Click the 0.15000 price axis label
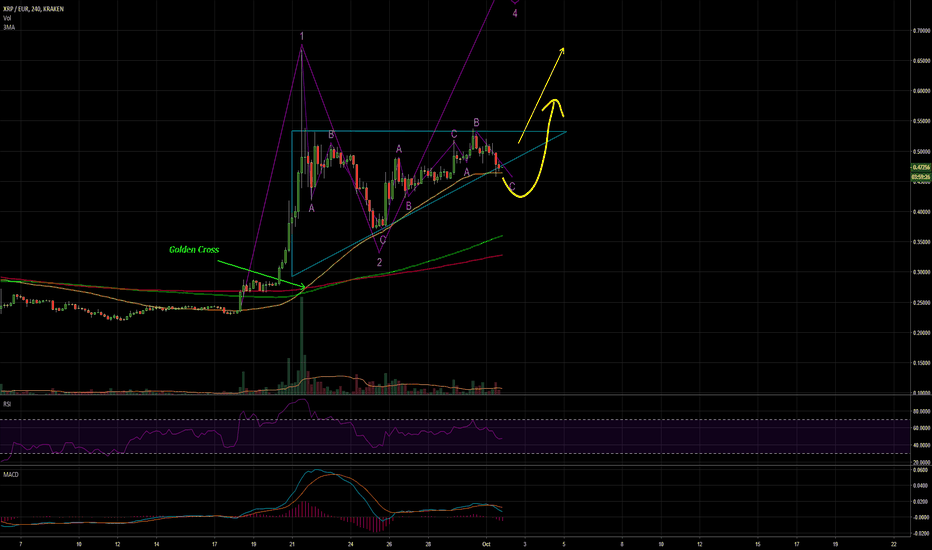The width and height of the screenshot is (932, 550). point(921,363)
